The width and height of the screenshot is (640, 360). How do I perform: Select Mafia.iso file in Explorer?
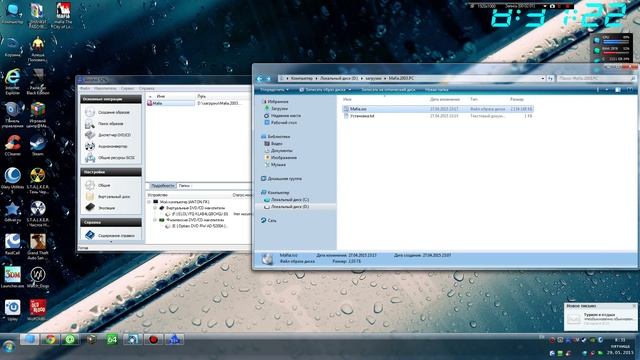438,109
